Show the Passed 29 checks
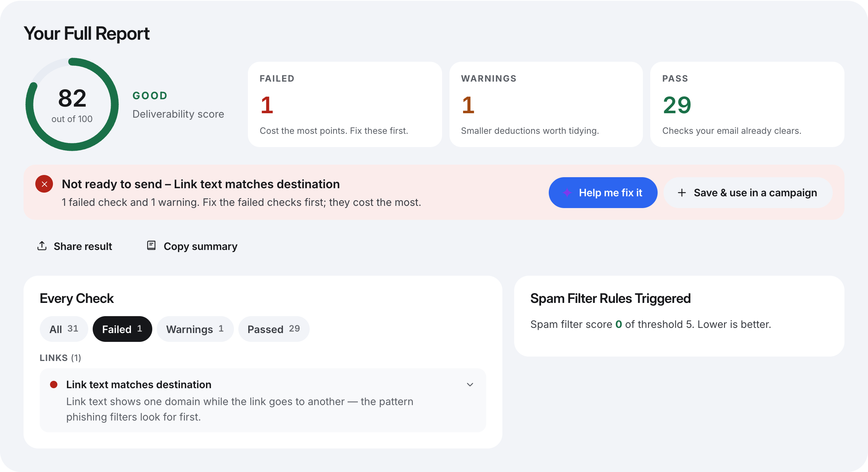Image resolution: width=868 pixels, height=472 pixels. [274, 329]
